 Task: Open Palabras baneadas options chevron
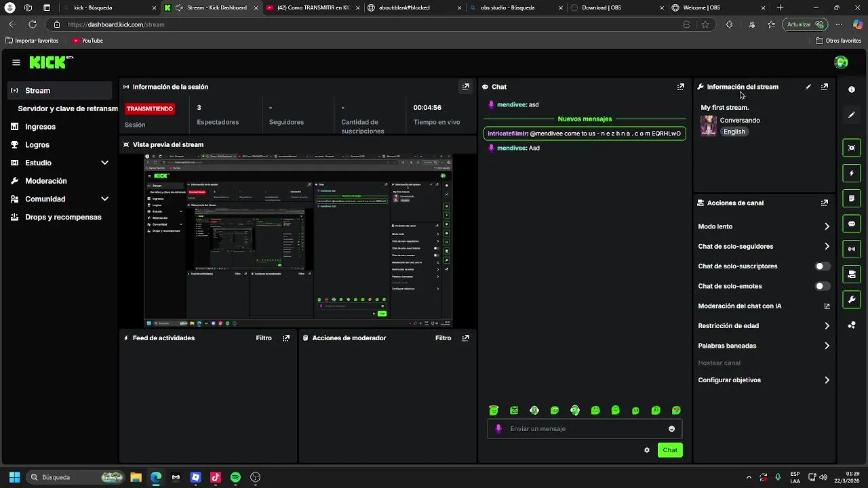click(x=827, y=346)
